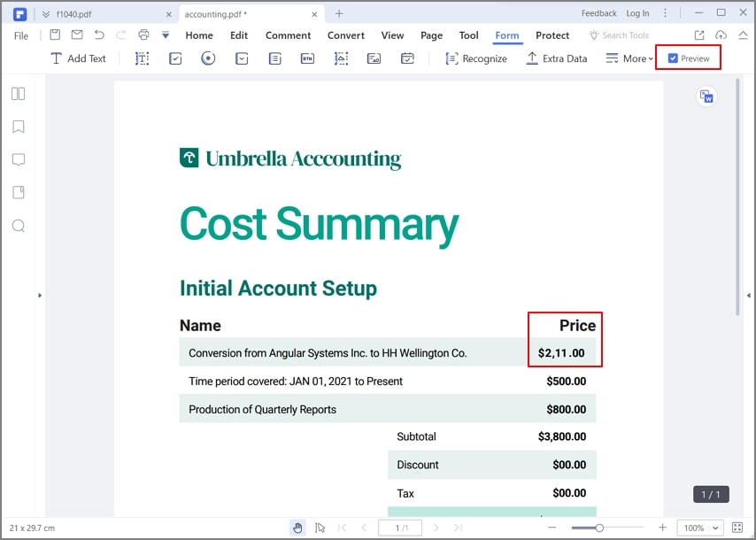Image resolution: width=756 pixels, height=540 pixels.
Task: Switch to the f1040.pdf tab
Action: [x=73, y=14]
